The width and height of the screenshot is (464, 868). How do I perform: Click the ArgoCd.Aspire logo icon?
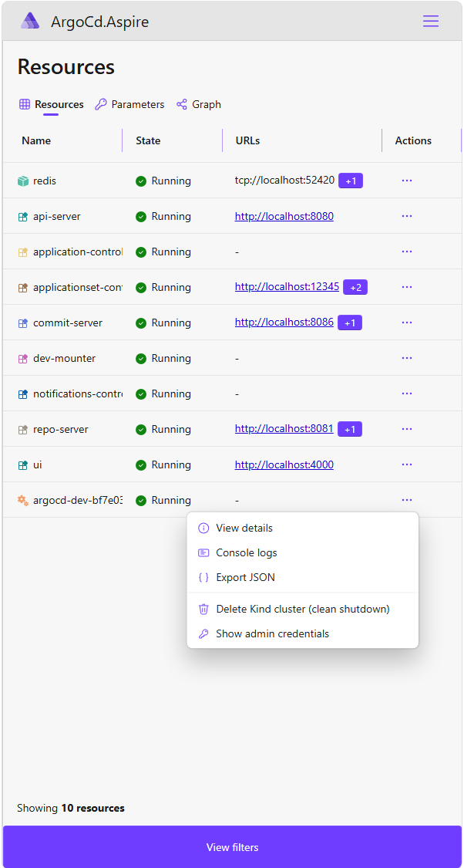(30, 21)
